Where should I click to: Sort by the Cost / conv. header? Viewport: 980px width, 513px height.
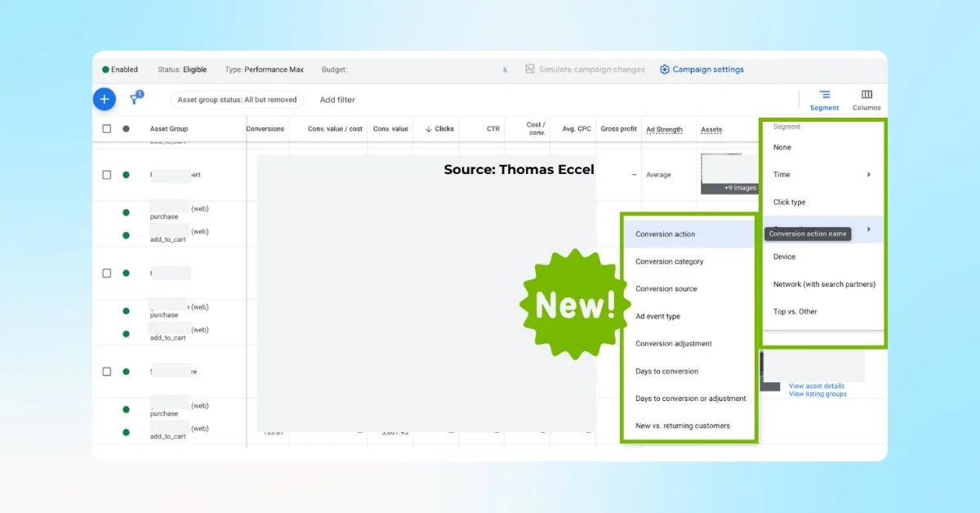(x=536, y=128)
